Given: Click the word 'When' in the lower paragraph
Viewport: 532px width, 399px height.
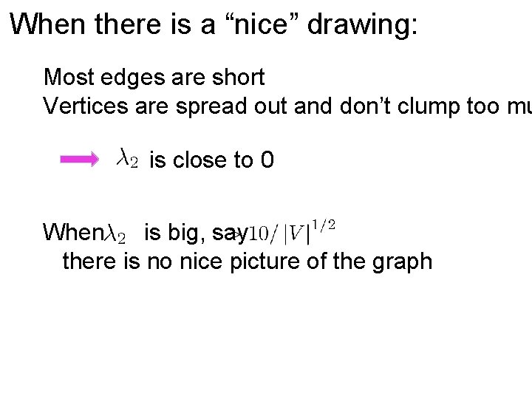Looking at the screenshot, I should (x=73, y=233).
